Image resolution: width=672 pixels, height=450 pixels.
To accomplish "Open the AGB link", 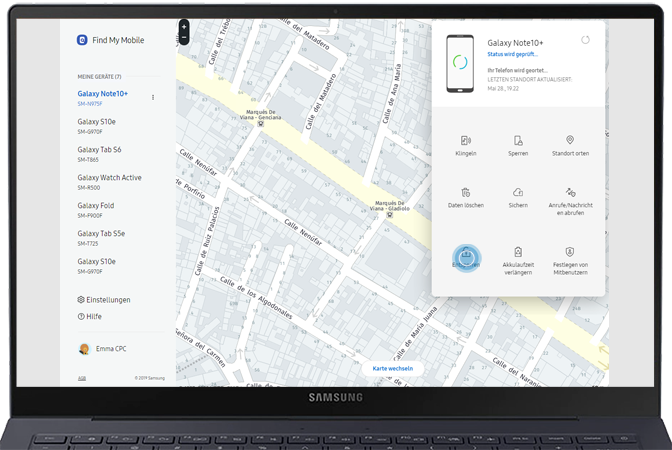I will coord(81,378).
